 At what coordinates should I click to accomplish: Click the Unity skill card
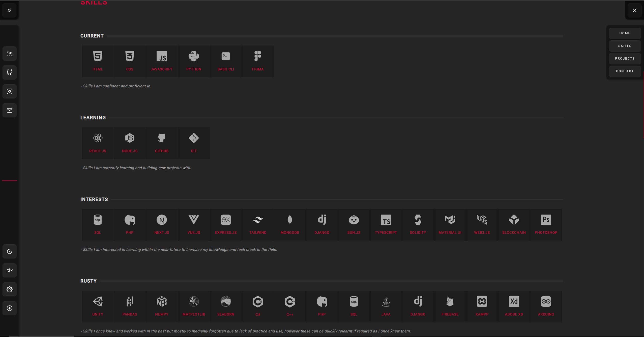[x=98, y=306]
